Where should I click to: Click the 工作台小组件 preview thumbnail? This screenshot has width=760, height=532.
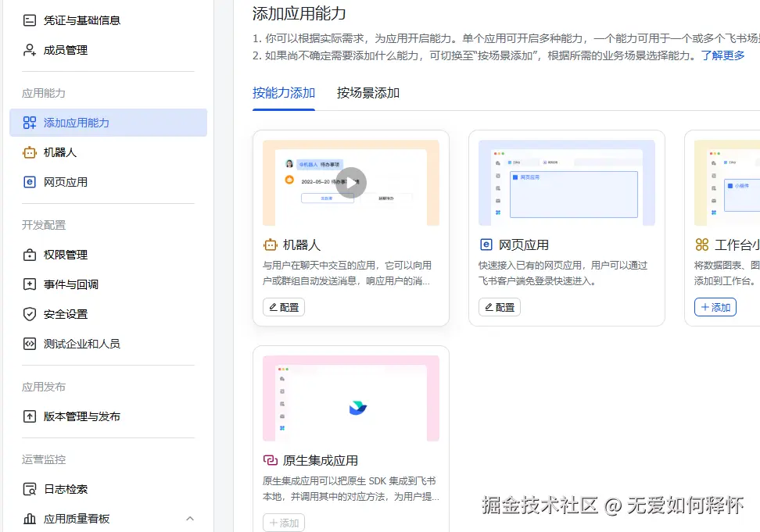[x=727, y=183]
